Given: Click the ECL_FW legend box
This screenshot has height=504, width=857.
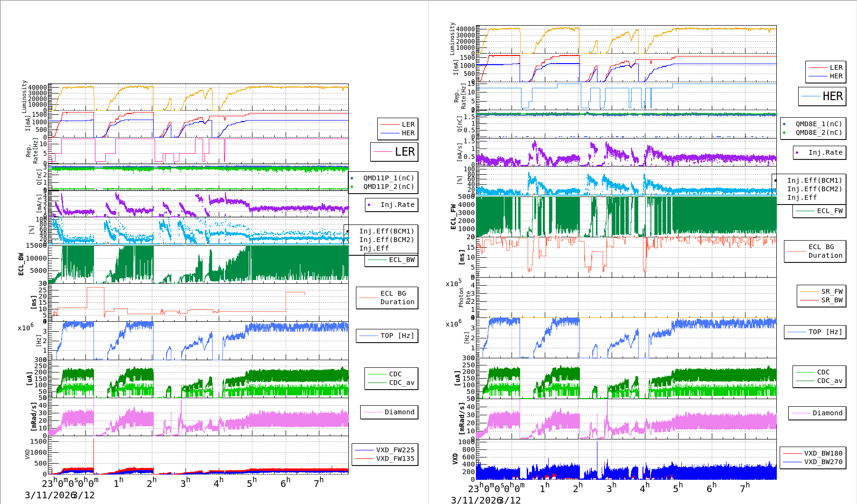Looking at the screenshot, I should click(x=820, y=211).
